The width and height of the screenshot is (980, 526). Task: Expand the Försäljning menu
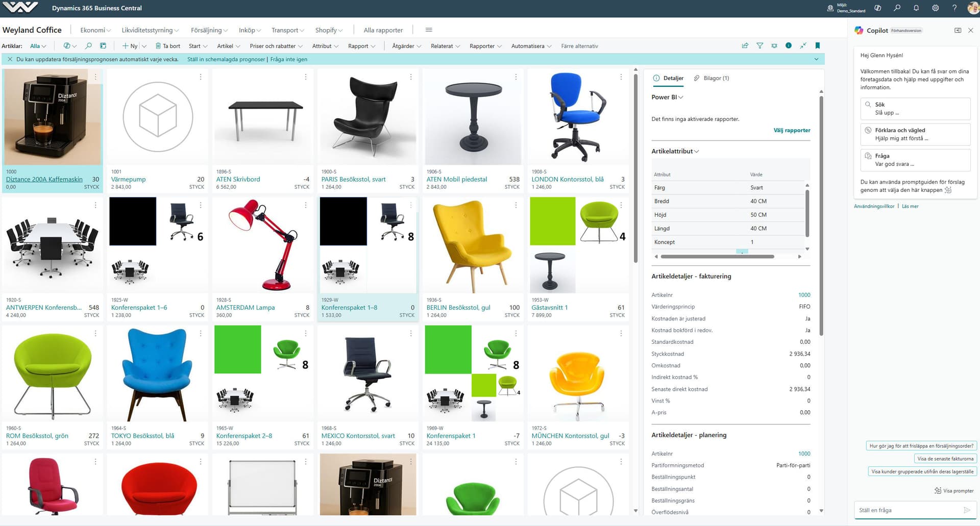click(x=209, y=30)
